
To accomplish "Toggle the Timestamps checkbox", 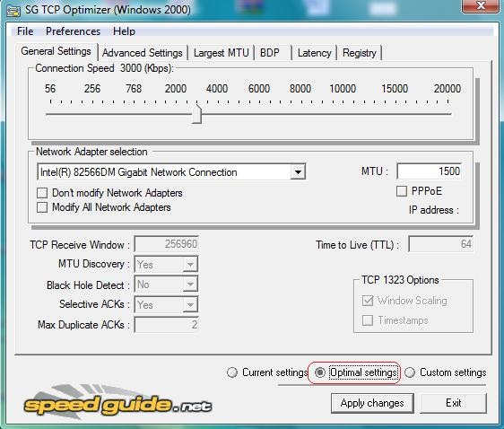I will tap(368, 320).
